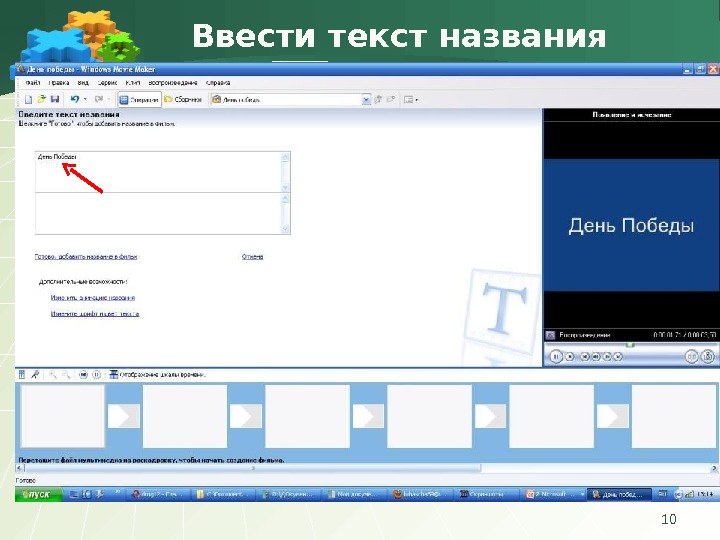Open the Windows Пуск (Start) button

(39, 494)
